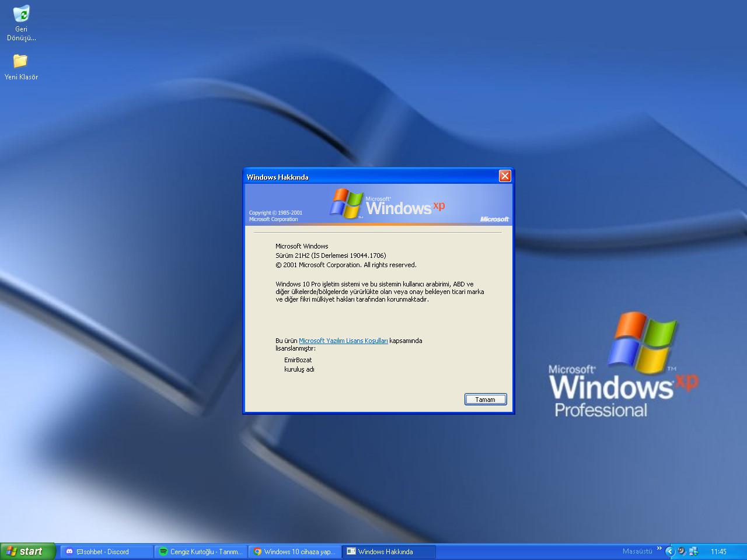Expand the Masaüstü toolbar chevron

659,548
